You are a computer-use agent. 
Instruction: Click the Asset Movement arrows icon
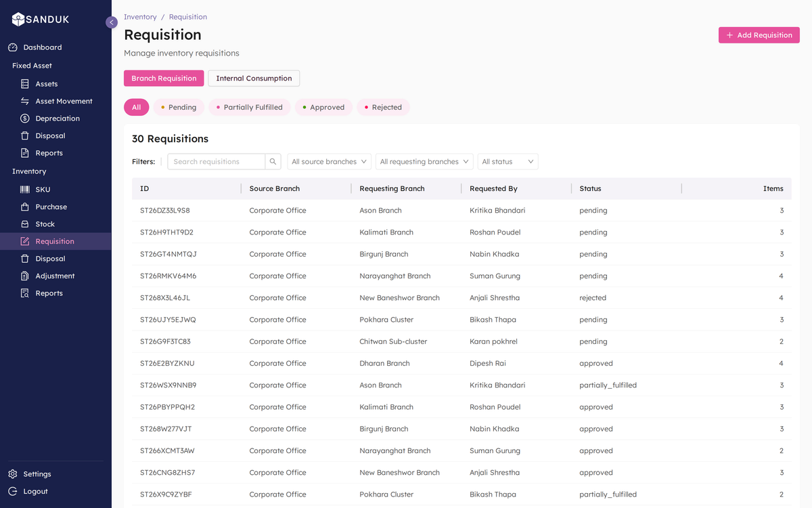pos(25,101)
